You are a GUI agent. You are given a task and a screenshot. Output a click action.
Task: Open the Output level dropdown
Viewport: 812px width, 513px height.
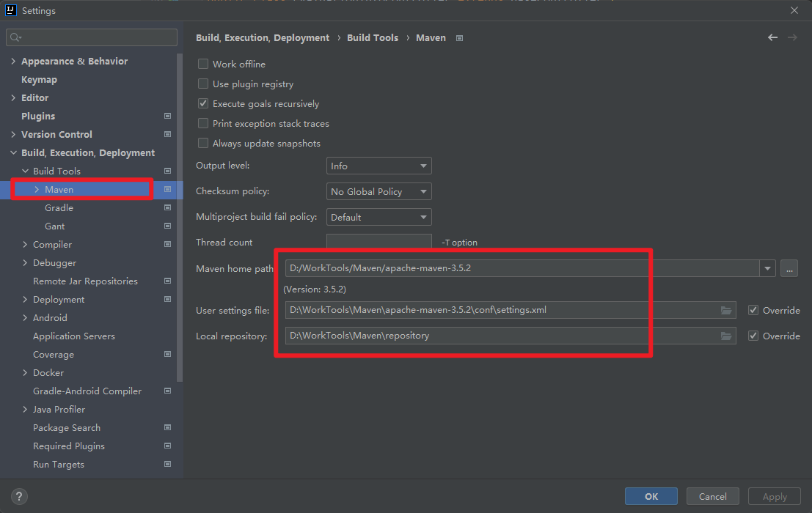coord(379,166)
